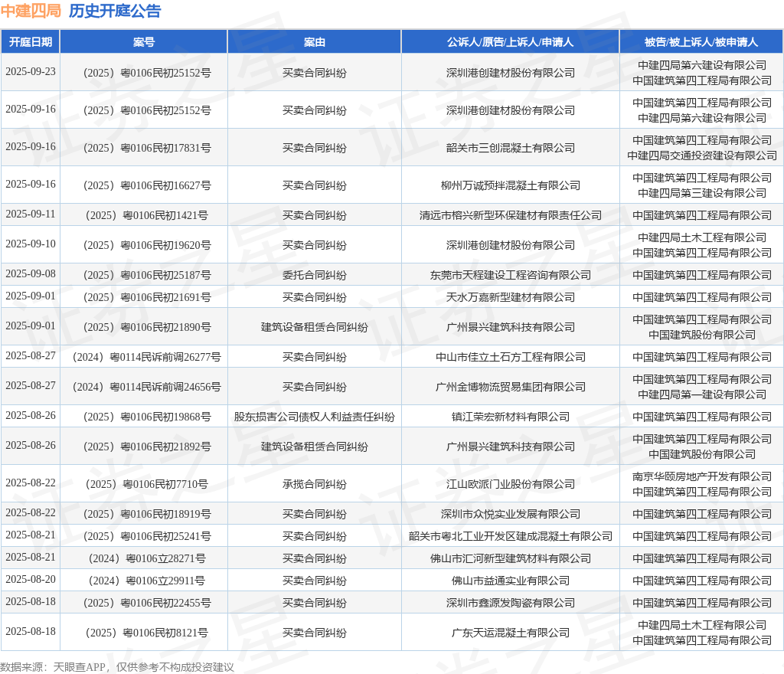
Task: Click the 委托合同纠纷 case cause
Action: 315,275
